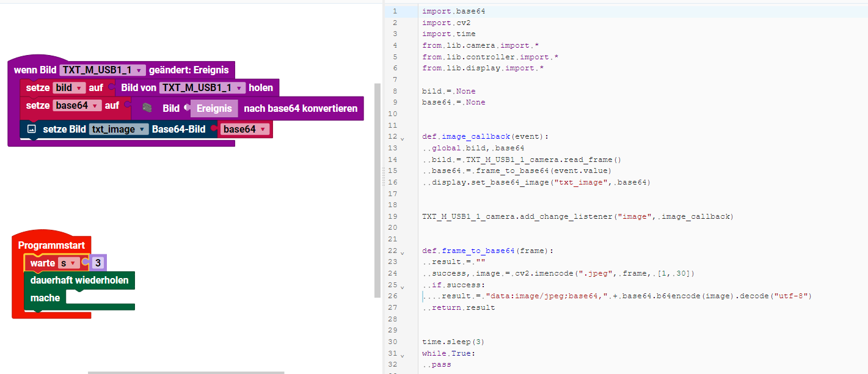
Task: Select the dauerhaft wiederholen loop block
Action: (x=79, y=280)
